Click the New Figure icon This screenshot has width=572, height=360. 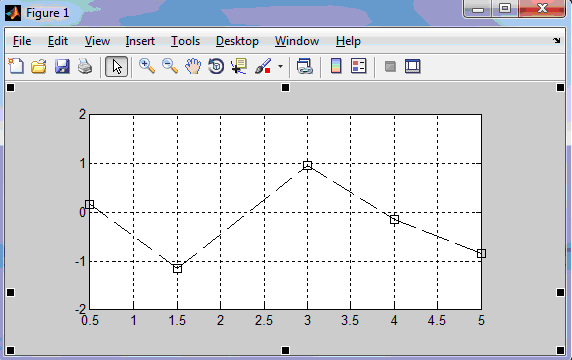pyautogui.click(x=16, y=66)
